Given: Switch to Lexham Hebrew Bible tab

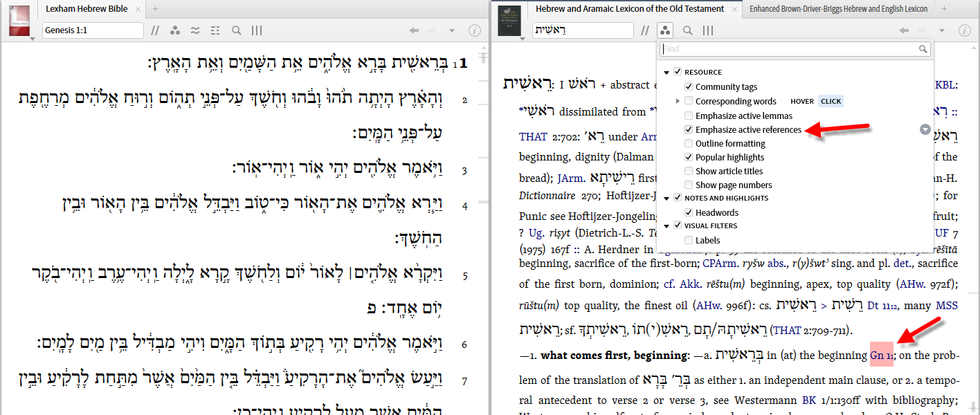Looking at the screenshot, I should point(87,9).
